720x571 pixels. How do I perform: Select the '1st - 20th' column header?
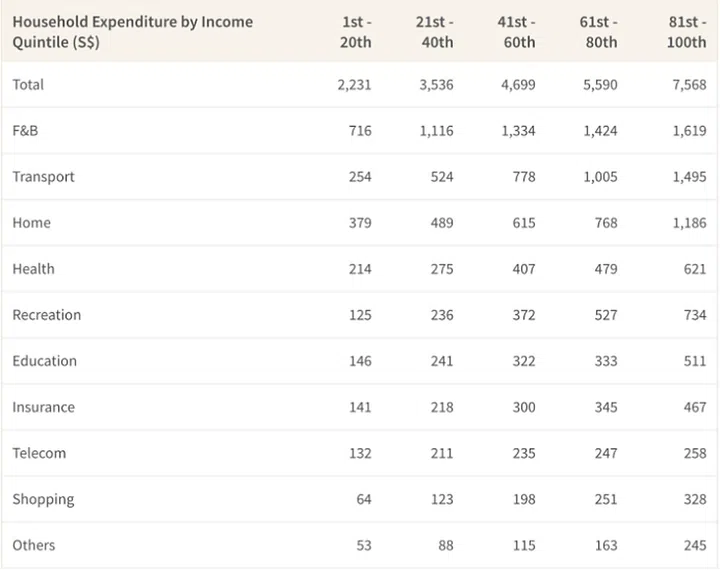click(x=354, y=31)
